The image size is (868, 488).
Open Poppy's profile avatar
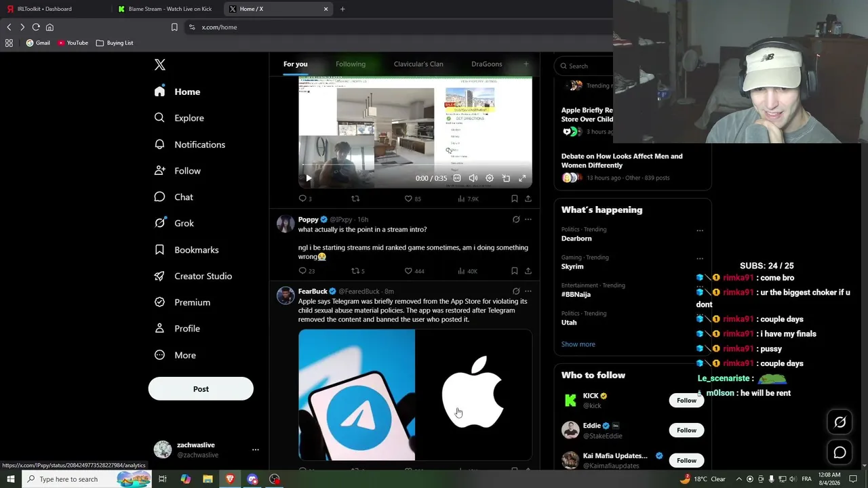[285, 224]
